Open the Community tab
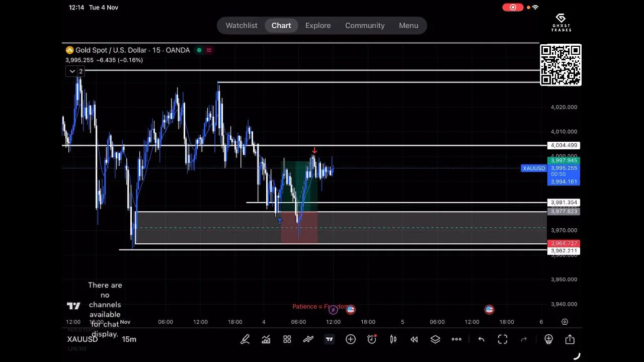The image size is (644, 362). [x=365, y=26]
